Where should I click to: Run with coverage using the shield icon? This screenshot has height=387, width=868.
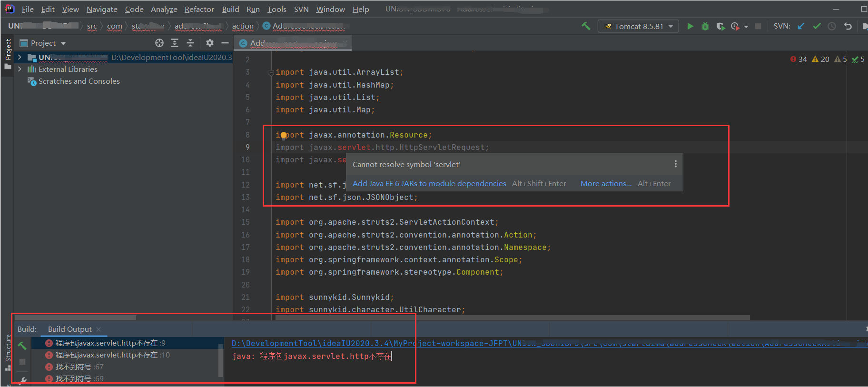point(720,26)
